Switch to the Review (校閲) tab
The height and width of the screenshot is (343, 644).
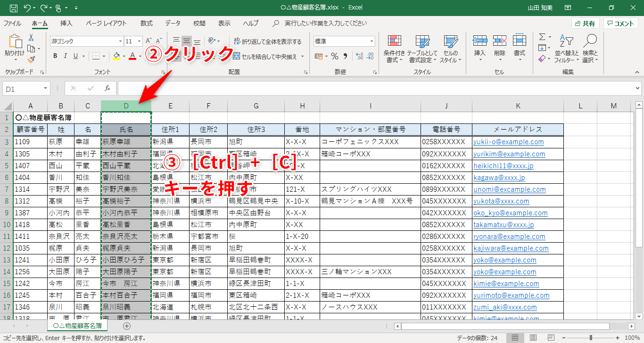point(199,23)
